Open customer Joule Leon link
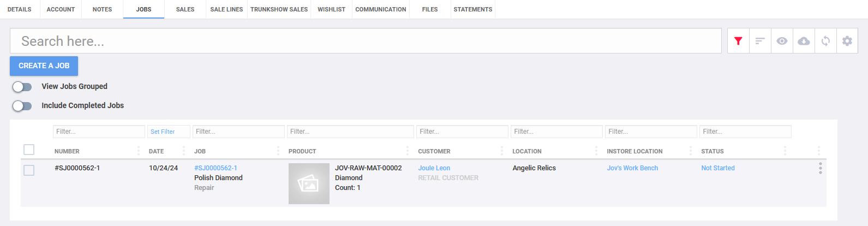 434,168
